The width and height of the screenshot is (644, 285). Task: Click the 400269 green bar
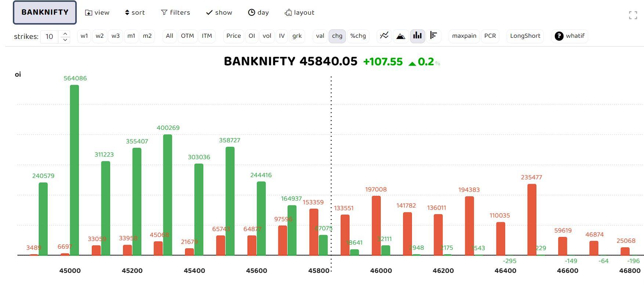168,195
